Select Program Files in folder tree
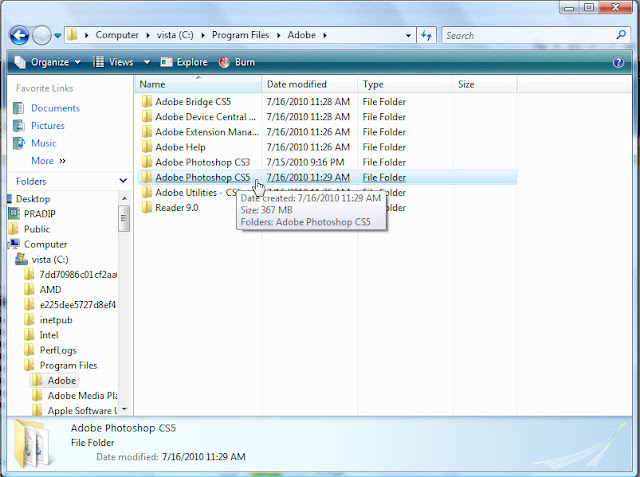 [x=68, y=365]
